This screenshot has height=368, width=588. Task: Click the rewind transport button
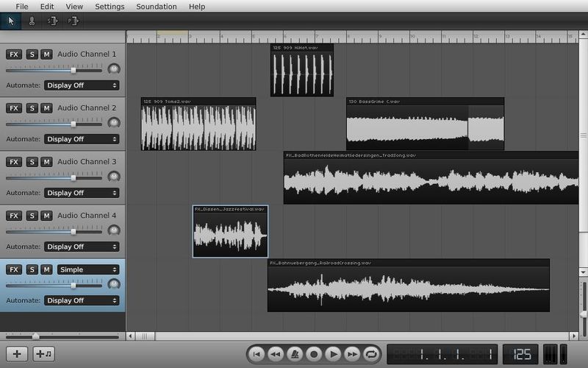click(x=276, y=354)
